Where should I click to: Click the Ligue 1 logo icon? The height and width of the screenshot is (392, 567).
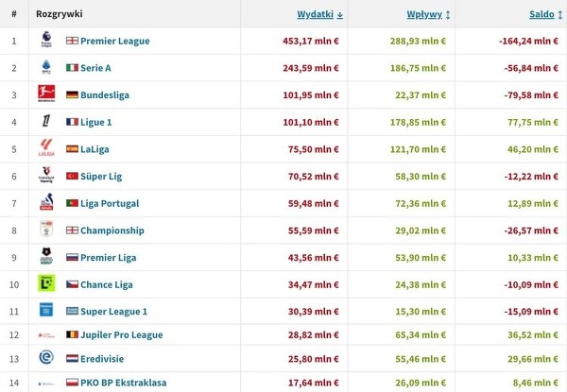pos(45,122)
